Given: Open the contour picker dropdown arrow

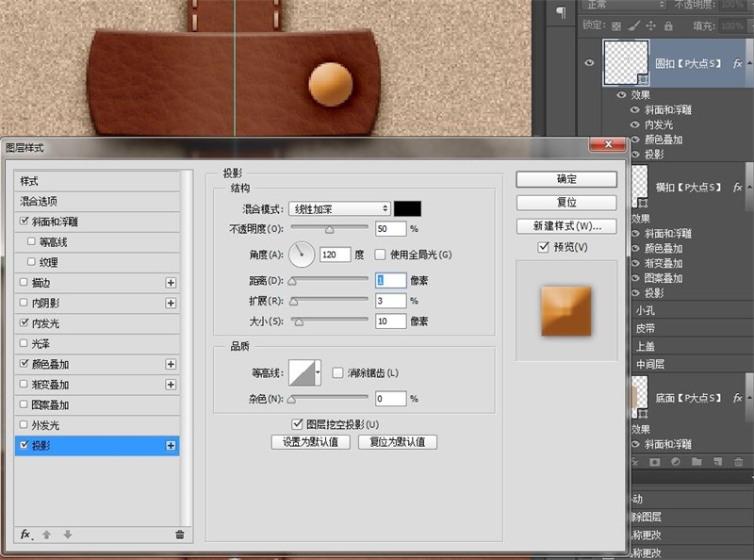Looking at the screenshot, I should (x=318, y=372).
